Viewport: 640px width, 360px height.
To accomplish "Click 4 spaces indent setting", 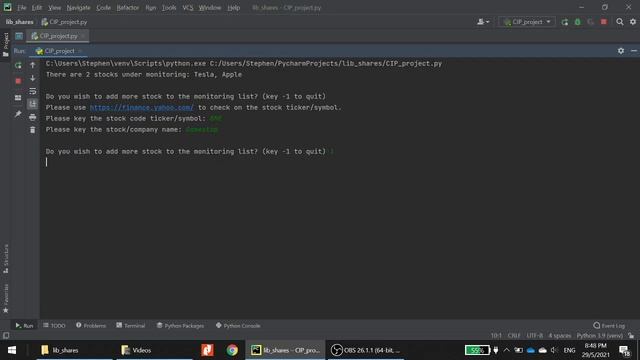I will pyautogui.click(x=560, y=336).
